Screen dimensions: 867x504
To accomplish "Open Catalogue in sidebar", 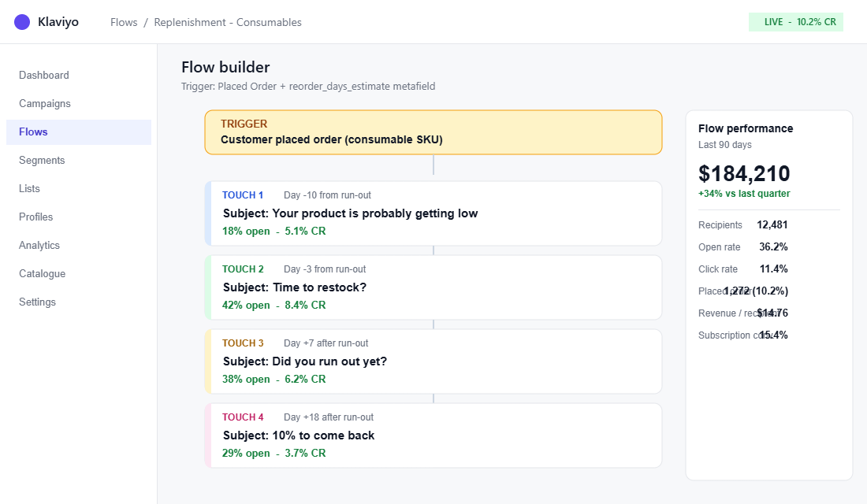I will tap(79, 273).
